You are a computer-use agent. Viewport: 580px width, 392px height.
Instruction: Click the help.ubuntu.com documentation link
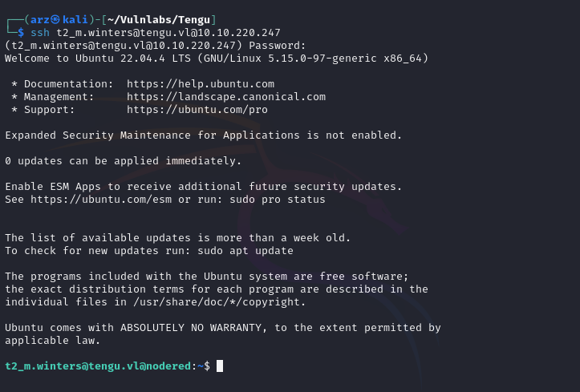(x=201, y=84)
